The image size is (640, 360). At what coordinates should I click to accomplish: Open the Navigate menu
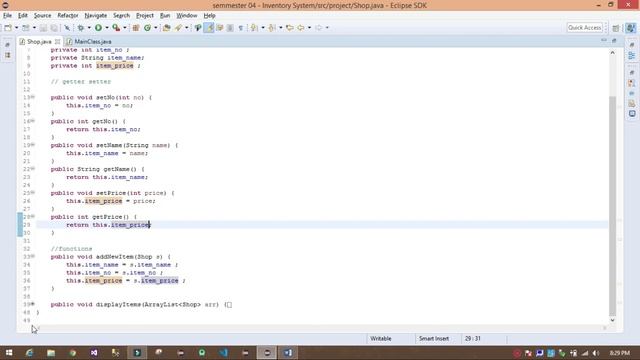pyautogui.click(x=96, y=16)
